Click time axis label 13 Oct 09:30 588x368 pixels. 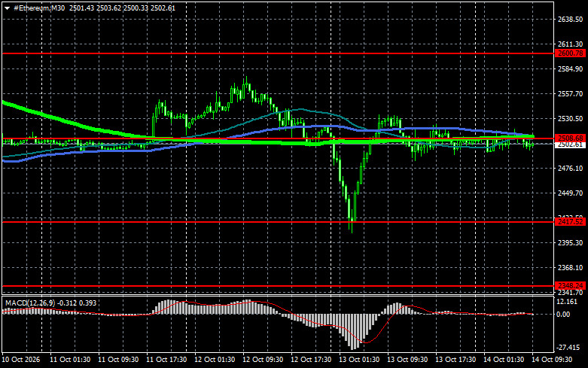pos(407,360)
